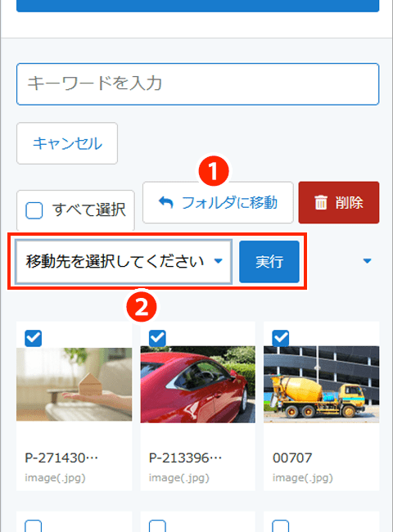The height and width of the screenshot is (532, 393).
Task: Toggle the すべて選択 checkbox
Action: click(x=34, y=210)
